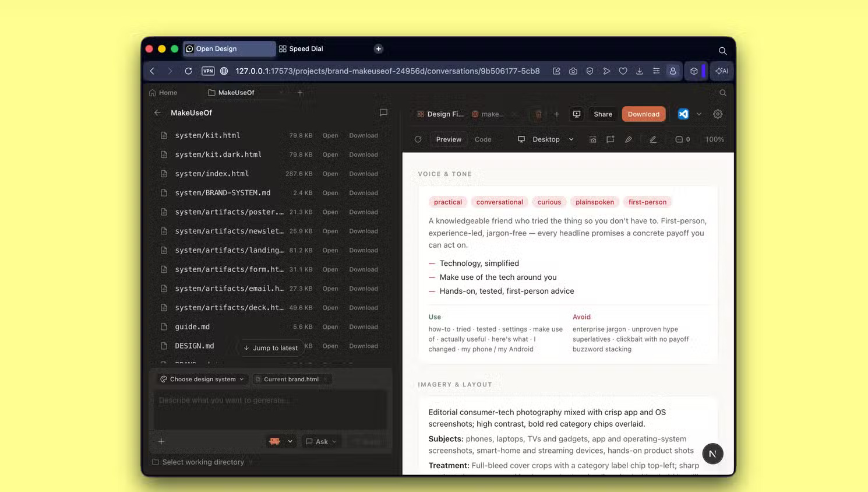The width and height of the screenshot is (868, 492).
Task: Select the edit pencil underline icon
Action: (653, 139)
